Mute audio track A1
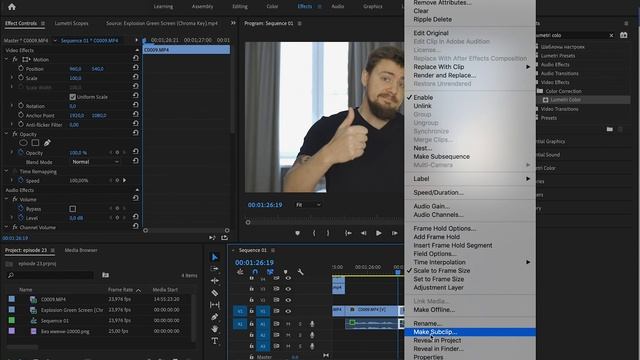Viewport: 640px width, 360px height. pos(288,324)
